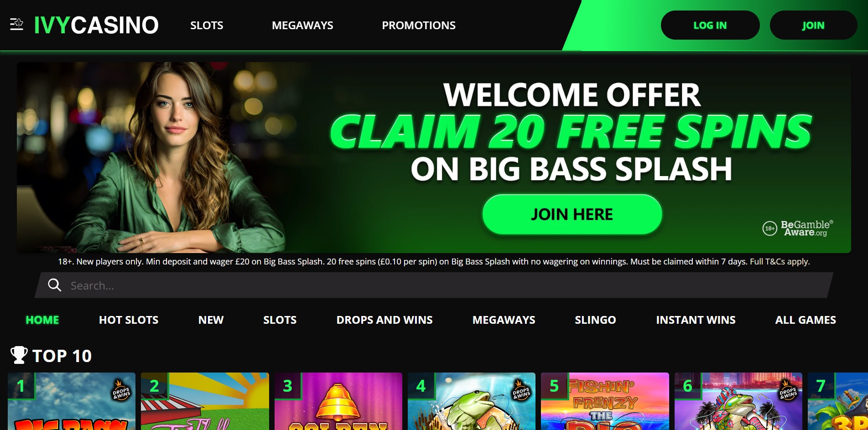Click the search magnifier icon
868x430 pixels.
pyautogui.click(x=55, y=285)
